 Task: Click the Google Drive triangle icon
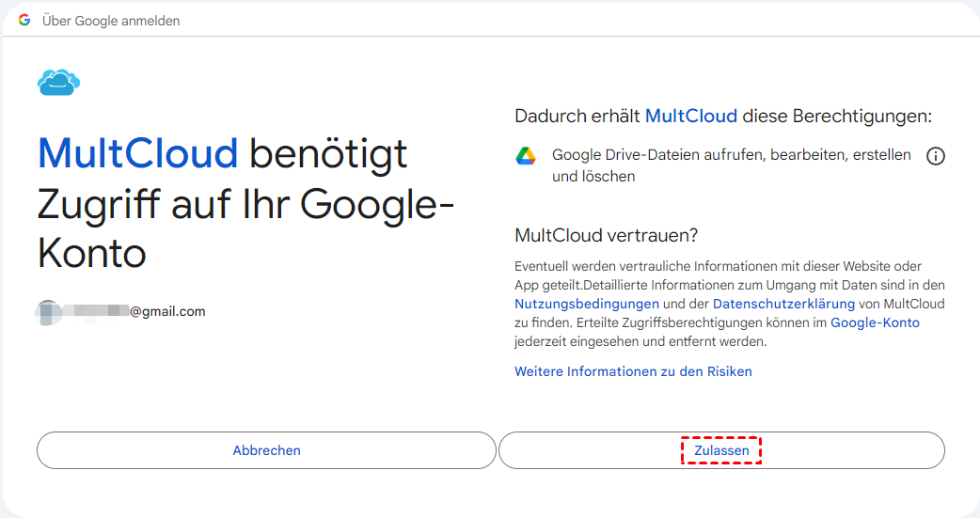(x=526, y=156)
